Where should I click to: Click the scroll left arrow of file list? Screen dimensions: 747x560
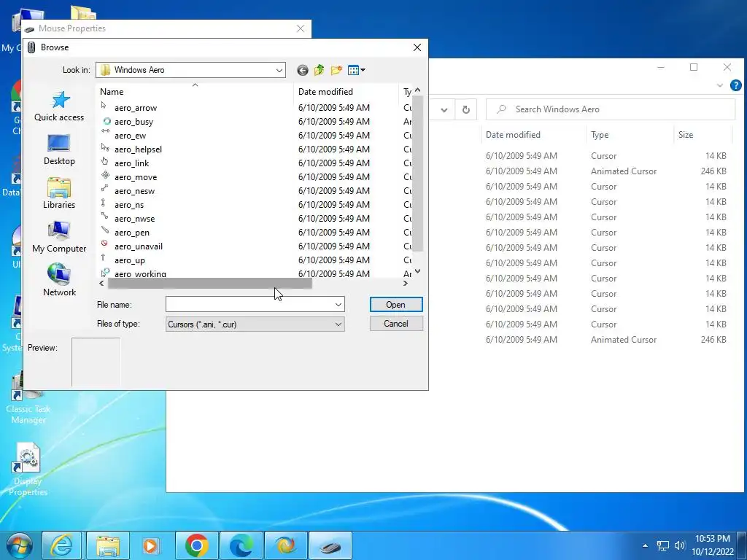pyautogui.click(x=101, y=284)
